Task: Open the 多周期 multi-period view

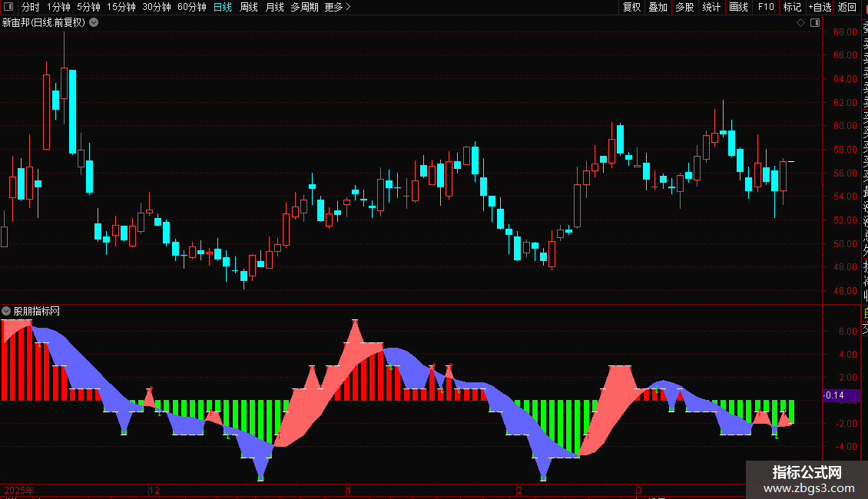Action: tap(304, 7)
